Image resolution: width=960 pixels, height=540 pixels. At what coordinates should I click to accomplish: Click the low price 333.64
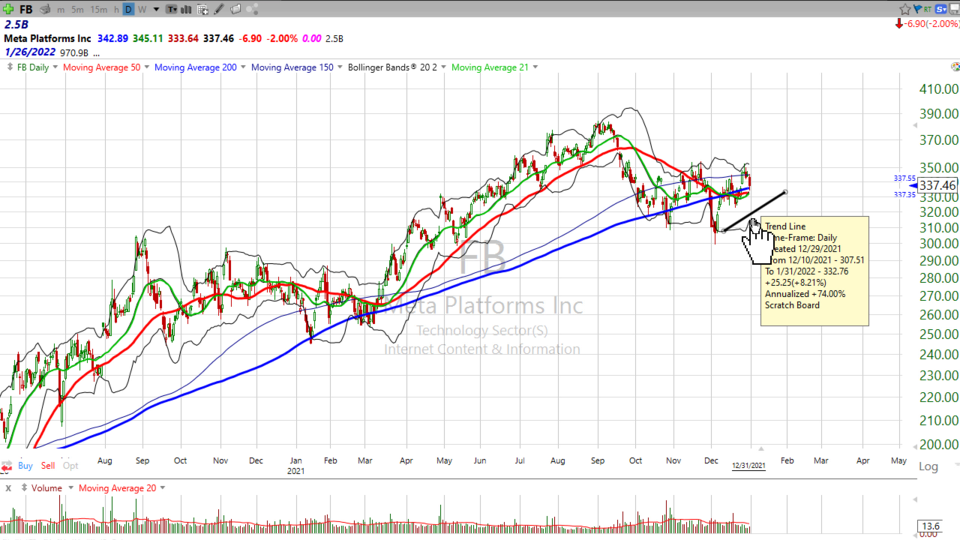(x=183, y=38)
